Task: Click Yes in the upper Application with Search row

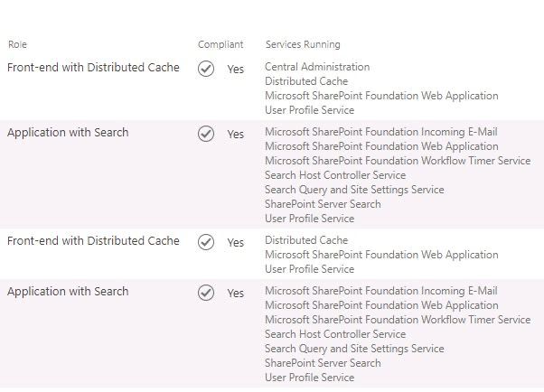Action: coord(236,134)
